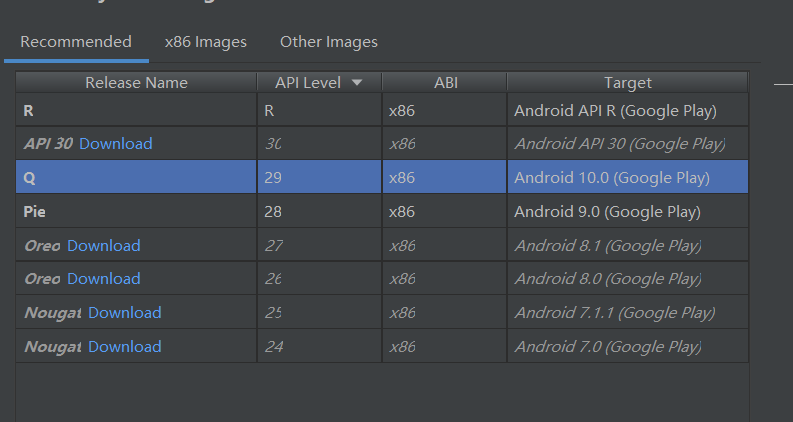Click the x86 ABI cell in R row
The width and height of the screenshot is (793, 422).
tap(445, 110)
